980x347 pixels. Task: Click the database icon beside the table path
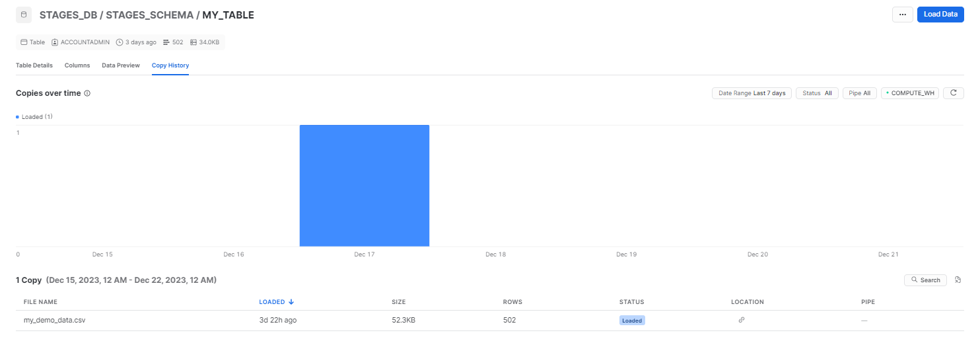[x=24, y=15]
